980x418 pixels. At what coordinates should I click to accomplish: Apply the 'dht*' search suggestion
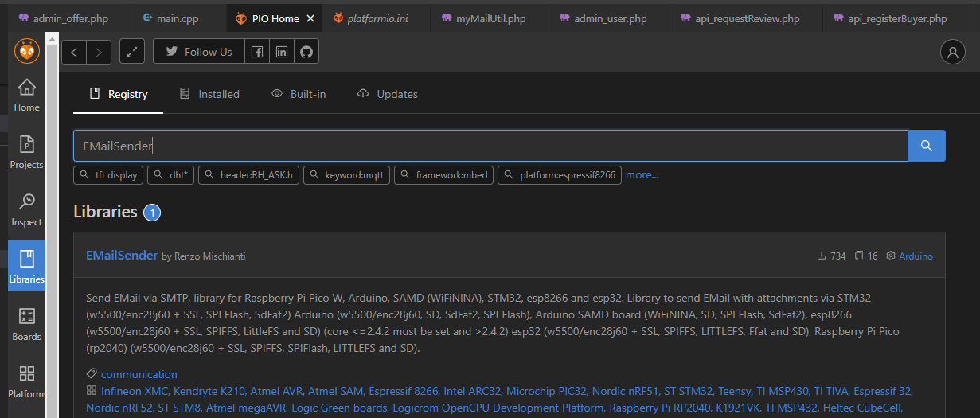[171, 175]
